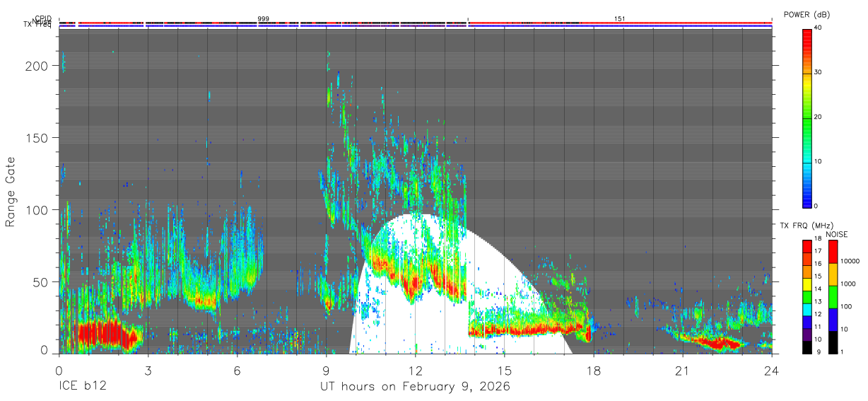
Task: Click the 30 tick on POWER scale
Action: tap(819, 73)
